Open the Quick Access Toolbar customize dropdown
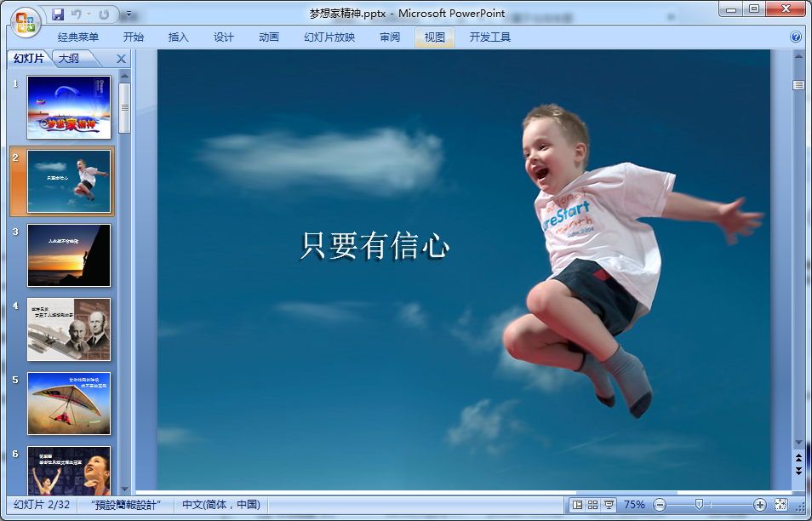Viewport: 812px width, 521px height. tap(129, 14)
